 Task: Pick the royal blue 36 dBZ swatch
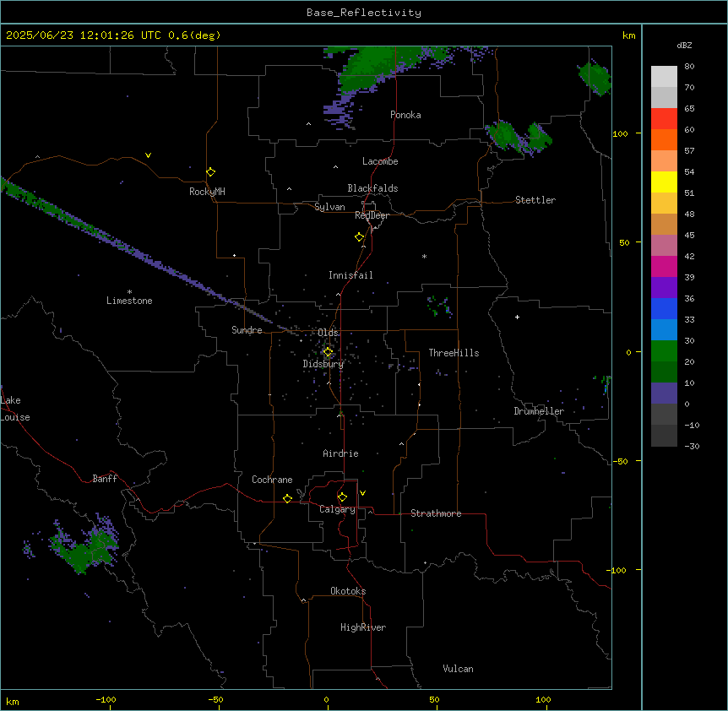[664, 308]
